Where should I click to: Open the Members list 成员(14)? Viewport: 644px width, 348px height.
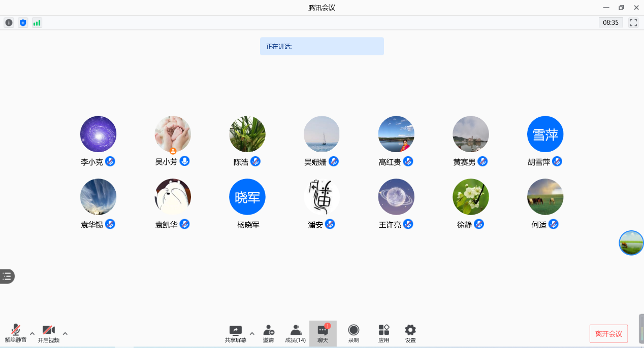pos(295,333)
